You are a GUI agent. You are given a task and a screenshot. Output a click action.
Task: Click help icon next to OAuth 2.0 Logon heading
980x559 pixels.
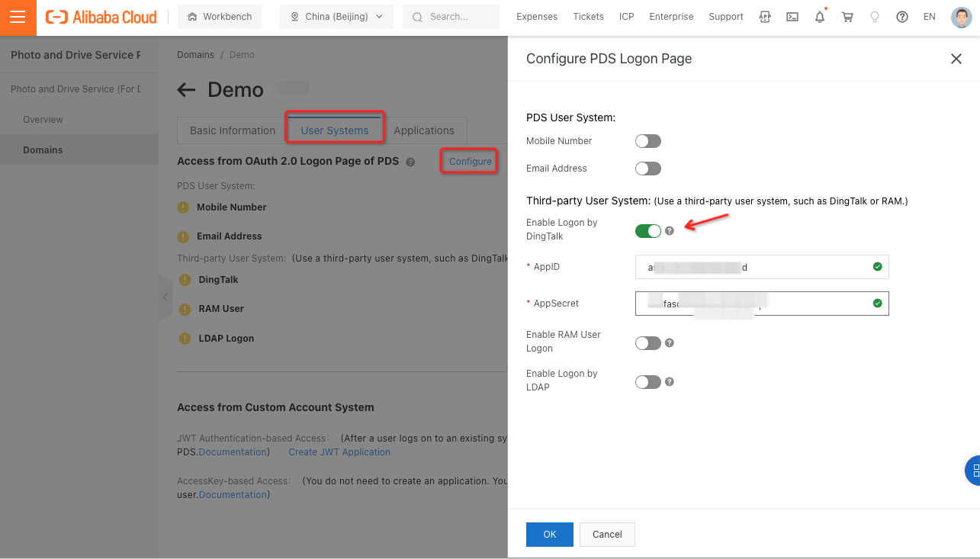coord(410,162)
